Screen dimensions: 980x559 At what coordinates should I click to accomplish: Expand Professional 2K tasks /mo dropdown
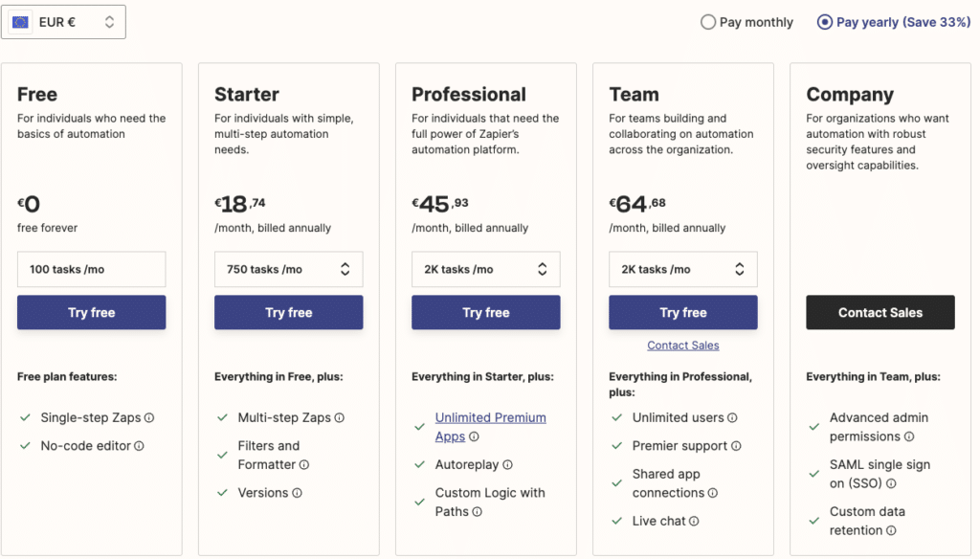point(485,270)
